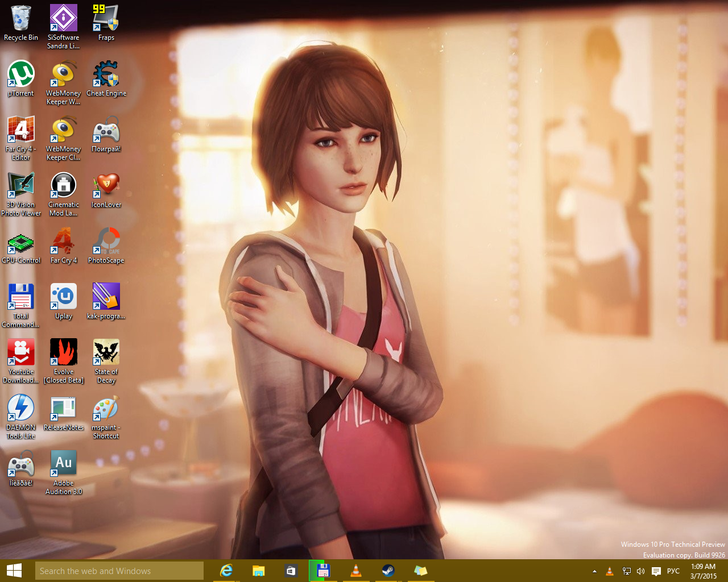Launch the Far Cry 4 game shortcut
This screenshot has width=728, height=582.
pos(64,246)
